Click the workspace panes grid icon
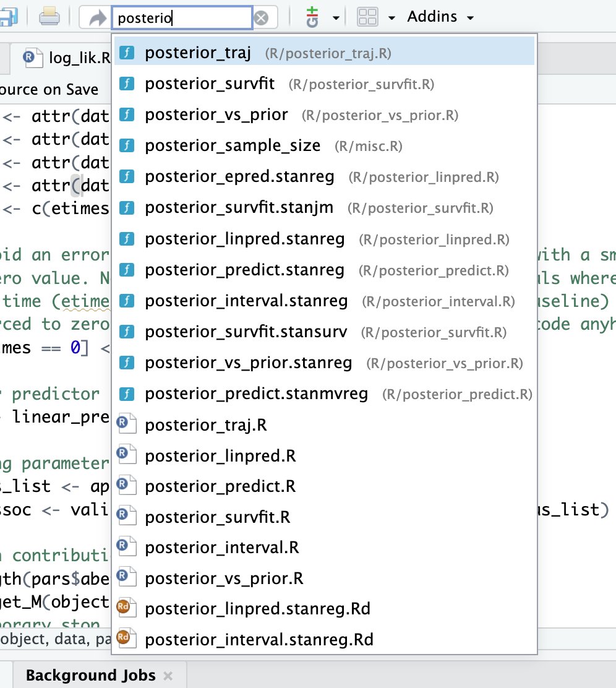The width and height of the screenshot is (616, 688). (x=367, y=17)
